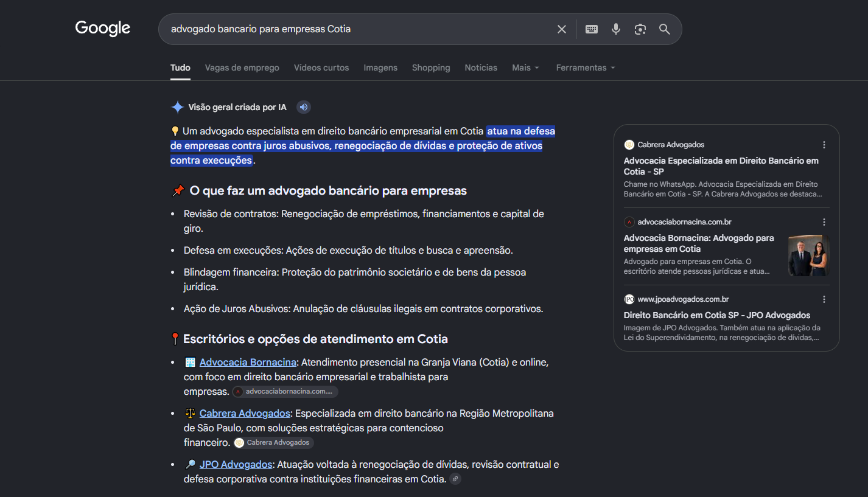Open the Cabrera Advogados source chip

273,443
